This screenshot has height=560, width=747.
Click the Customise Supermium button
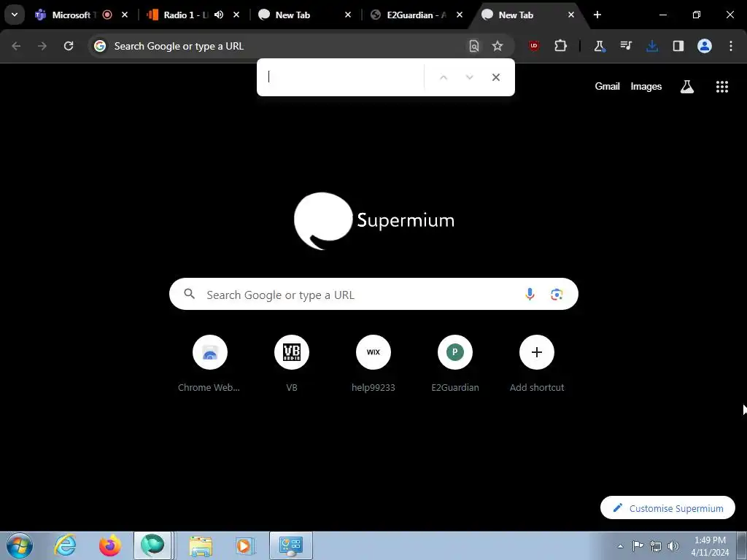click(667, 508)
